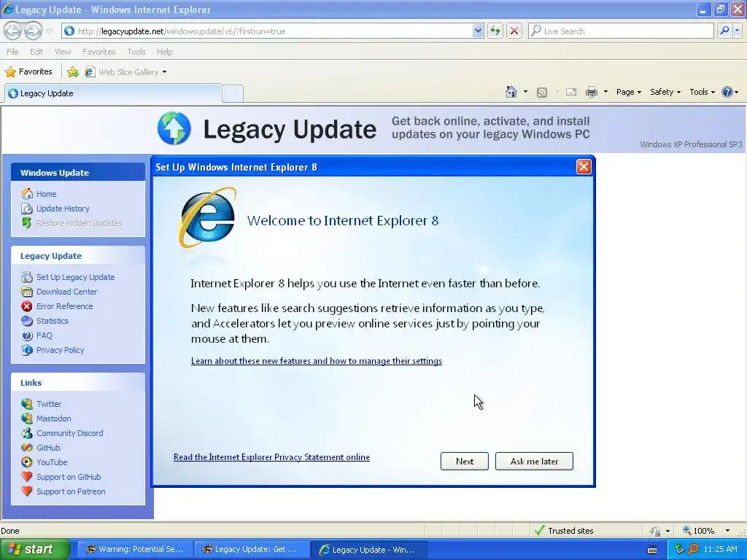The width and height of the screenshot is (747, 560).
Task: Click the Home icon in command bar
Action: click(x=511, y=92)
